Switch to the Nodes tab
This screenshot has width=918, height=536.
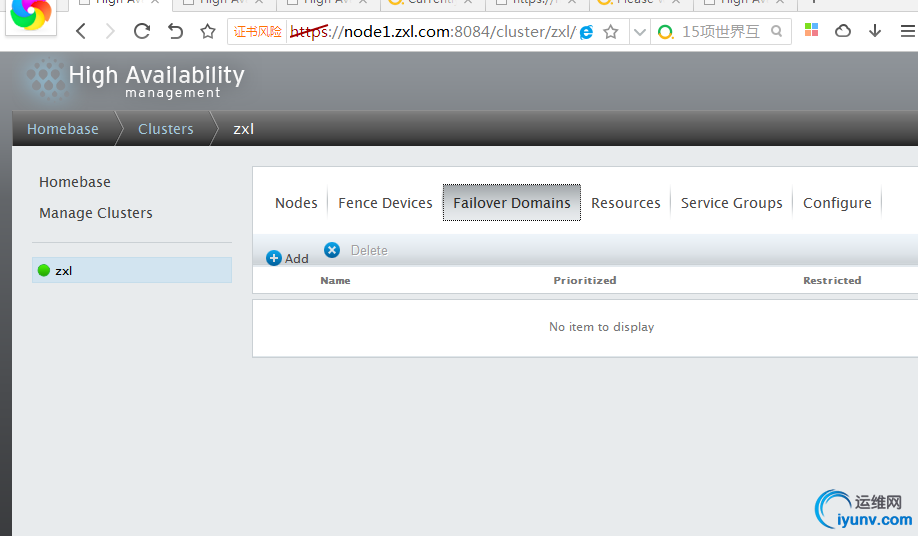pos(296,203)
